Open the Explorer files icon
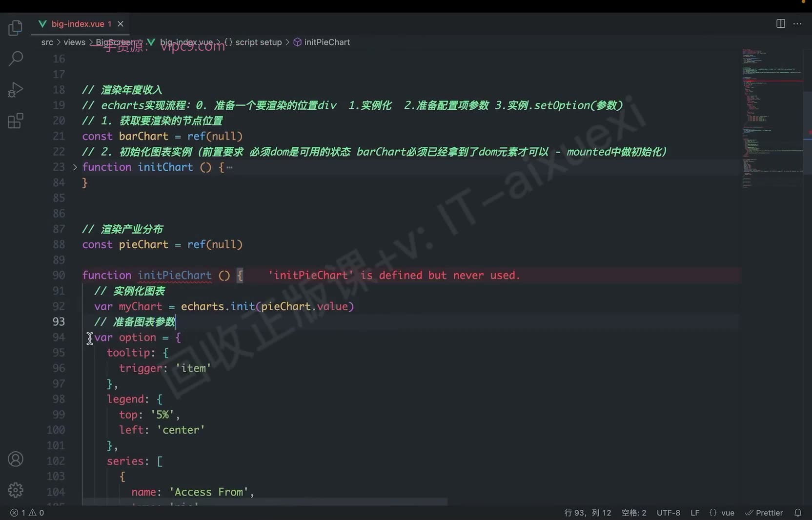 pos(16,28)
